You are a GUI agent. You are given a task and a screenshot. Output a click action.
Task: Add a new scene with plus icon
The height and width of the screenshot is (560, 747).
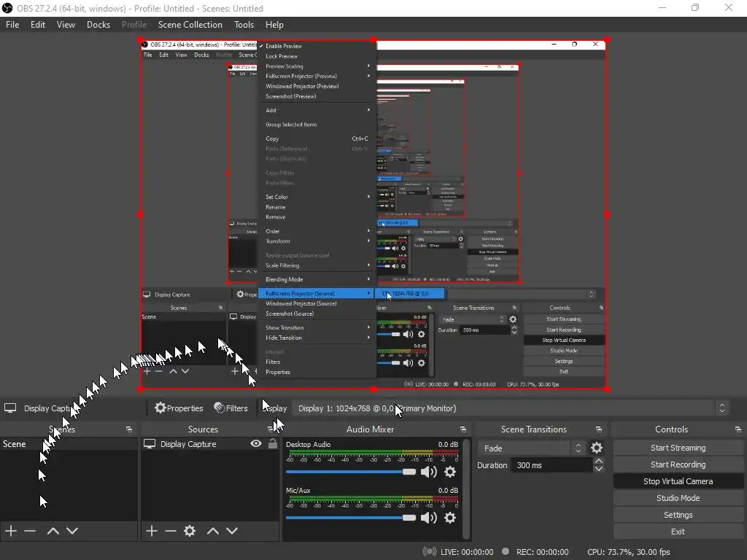[x=10, y=531]
